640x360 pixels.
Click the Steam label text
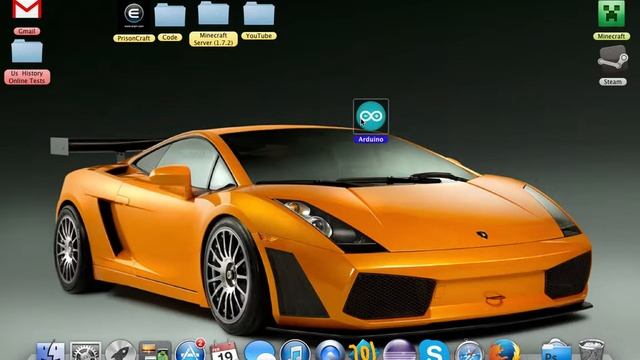click(x=613, y=82)
